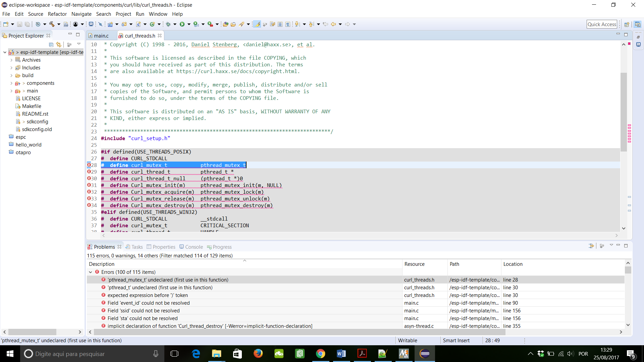Viewport: 644px width, 362px height.
Task: Open the New wizard toolbar icon
Action: 6,24
